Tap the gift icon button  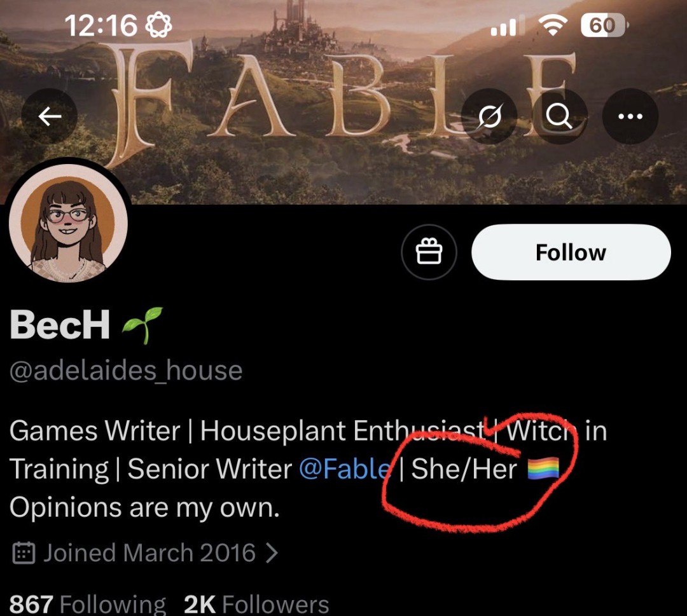(x=429, y=253)
